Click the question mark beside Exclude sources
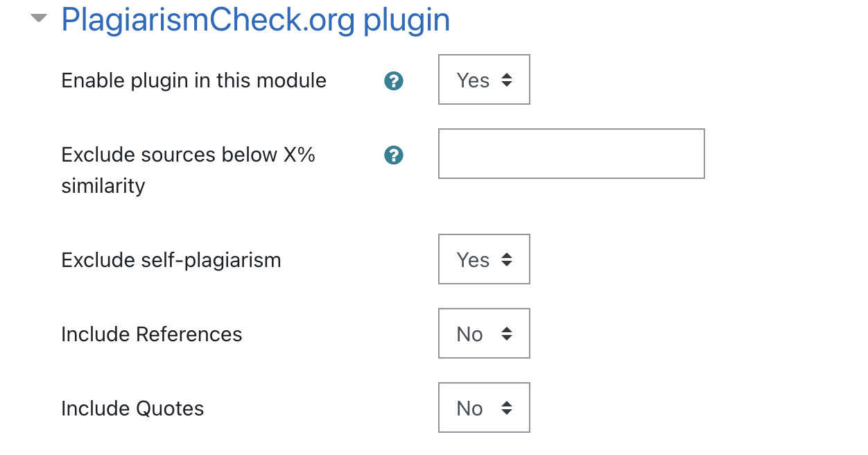This screenshot has height=455, width=868. (x=393, y=155)
